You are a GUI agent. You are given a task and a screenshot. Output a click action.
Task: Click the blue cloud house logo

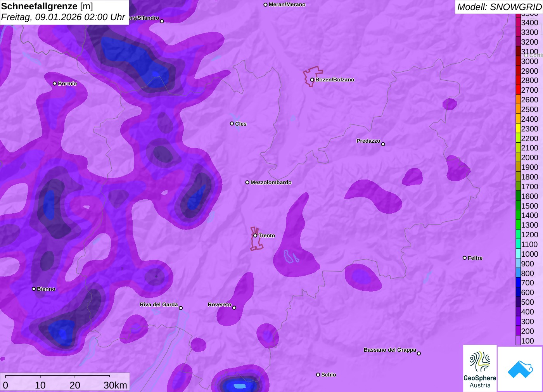520,369
